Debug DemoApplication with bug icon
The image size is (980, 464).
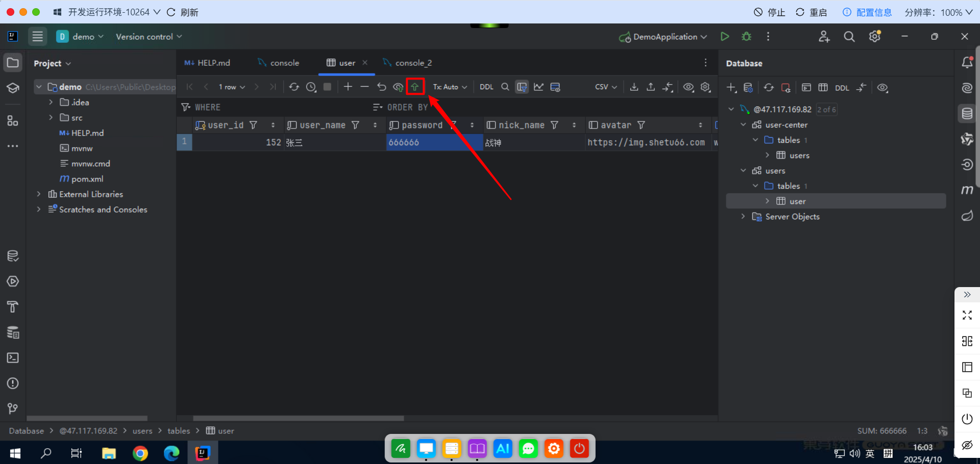pos(746,37)
